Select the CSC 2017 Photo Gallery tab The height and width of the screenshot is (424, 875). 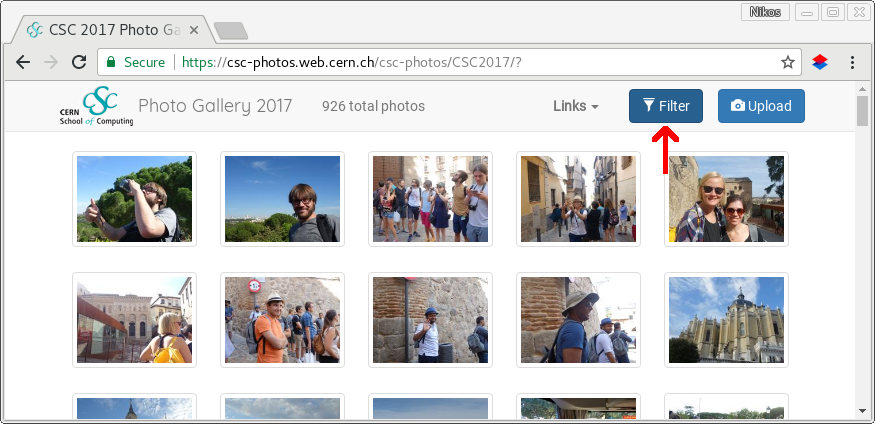(114, 30)
